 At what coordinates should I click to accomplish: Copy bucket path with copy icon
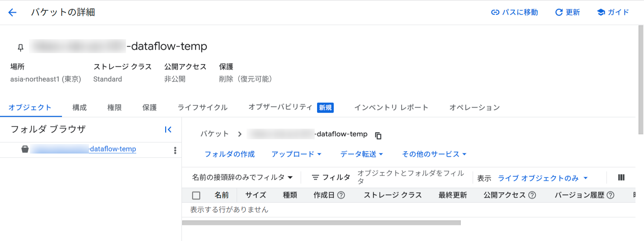[378, 135]
